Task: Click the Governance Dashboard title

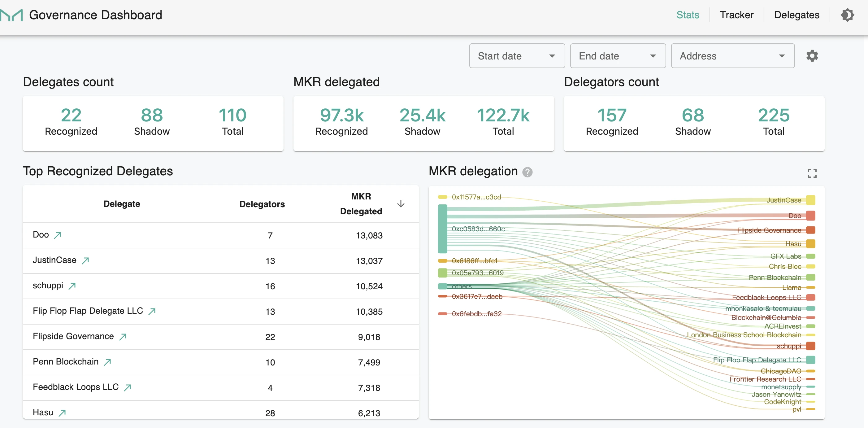Action: (x=96, y=15)
